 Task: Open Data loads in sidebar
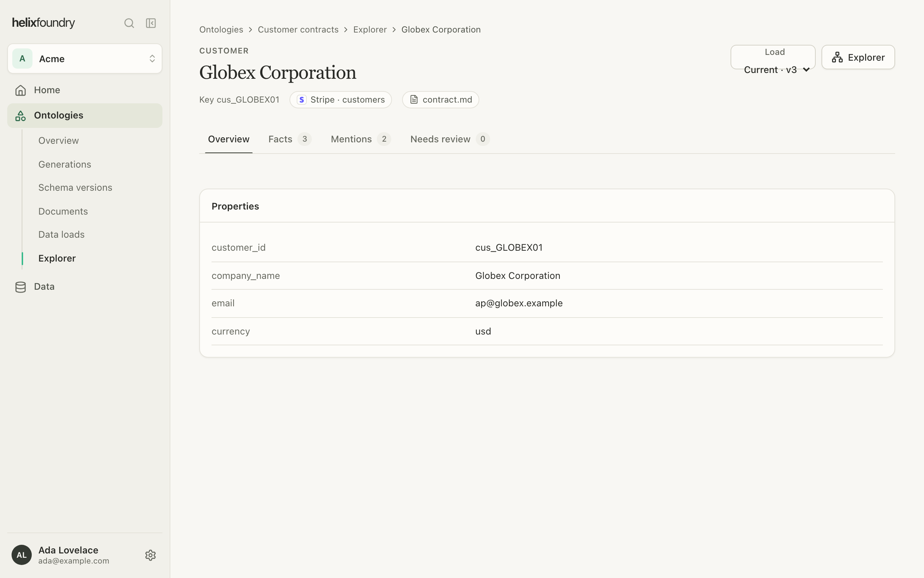pyautogui.click(x=61, y=235)
